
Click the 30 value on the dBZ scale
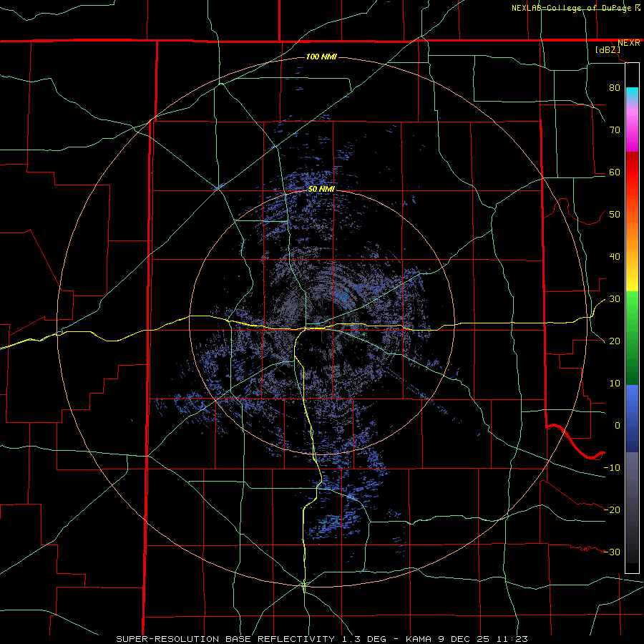(615, 299)
